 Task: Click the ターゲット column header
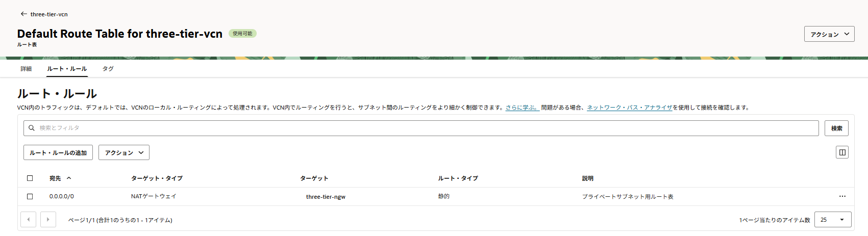coord(314,178)
